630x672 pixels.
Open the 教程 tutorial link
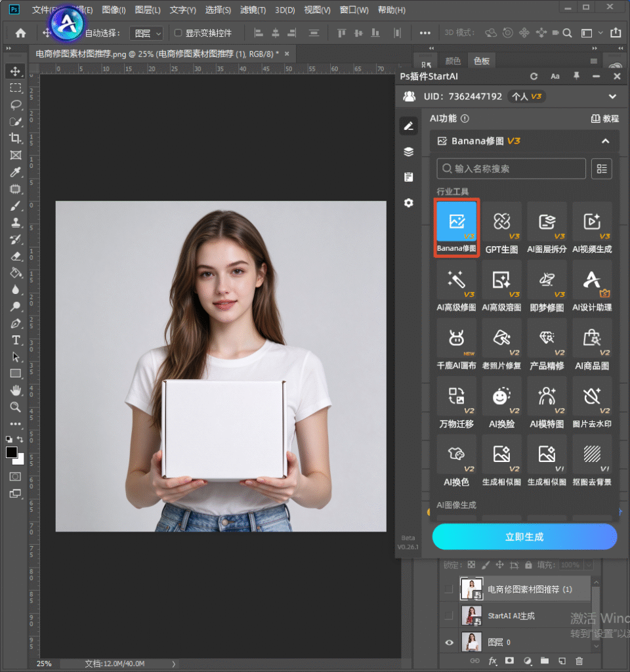tap(604, 119)
